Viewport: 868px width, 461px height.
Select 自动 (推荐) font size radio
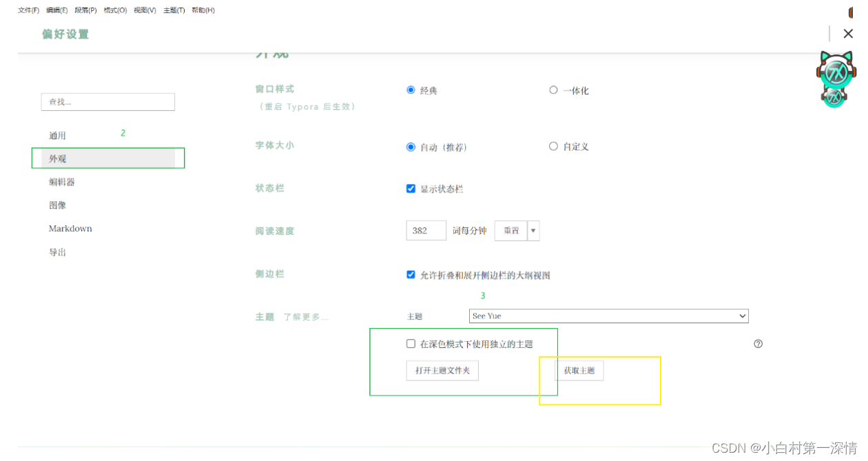411,147
